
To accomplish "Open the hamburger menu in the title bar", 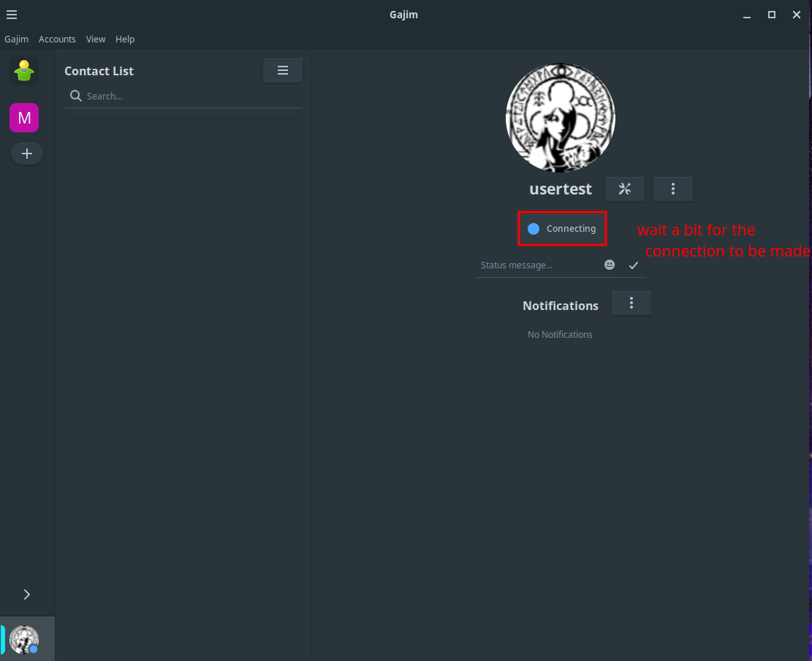I will [12, 15].
